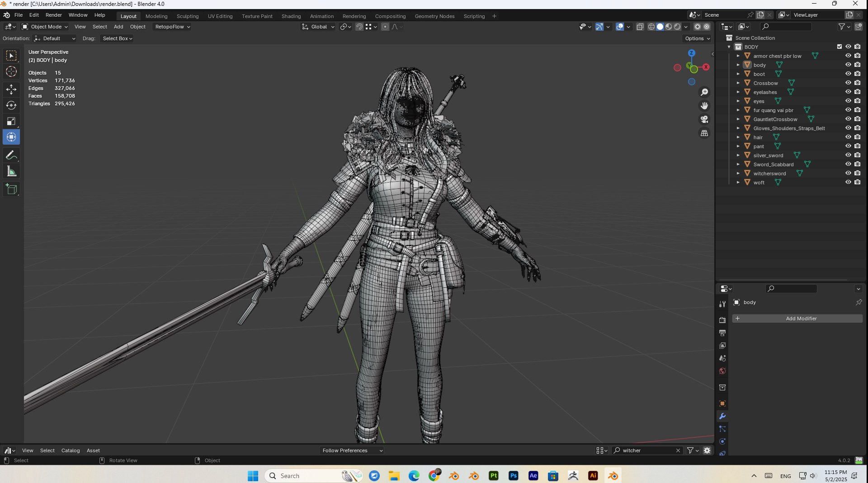Disable render for pant object

click(x=857, y=146)
